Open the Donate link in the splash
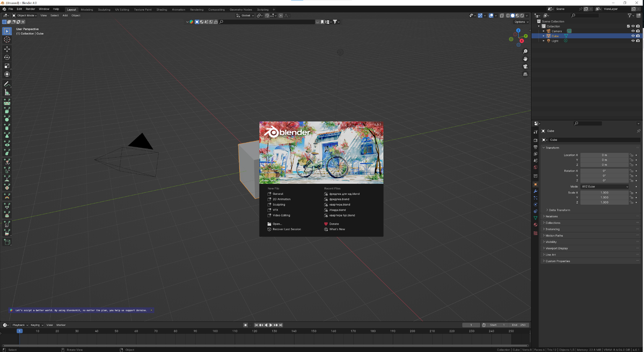This screenshot has height=352, width=644. [x=334, y=224]
